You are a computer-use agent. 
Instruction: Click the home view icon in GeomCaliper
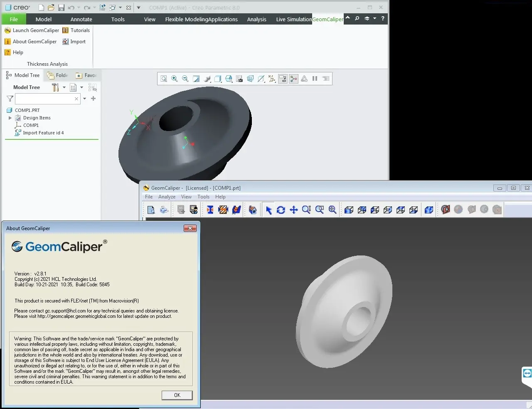click(253, 210)
